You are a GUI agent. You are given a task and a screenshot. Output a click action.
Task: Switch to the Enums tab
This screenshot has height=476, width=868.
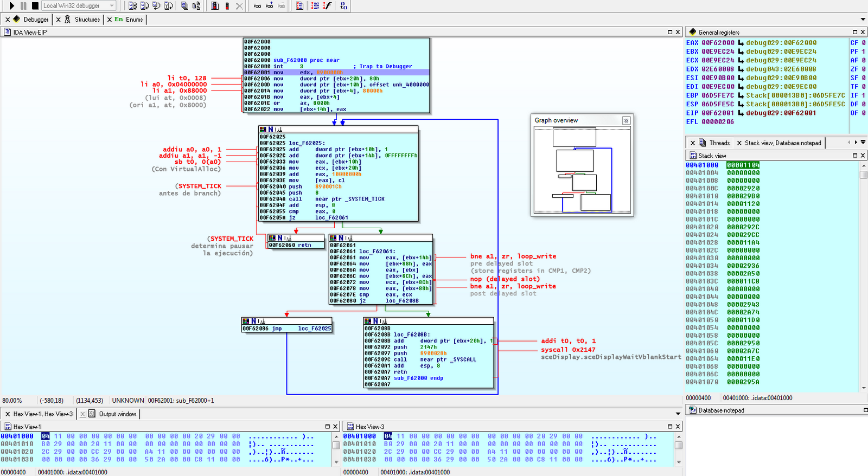[134, 20]
